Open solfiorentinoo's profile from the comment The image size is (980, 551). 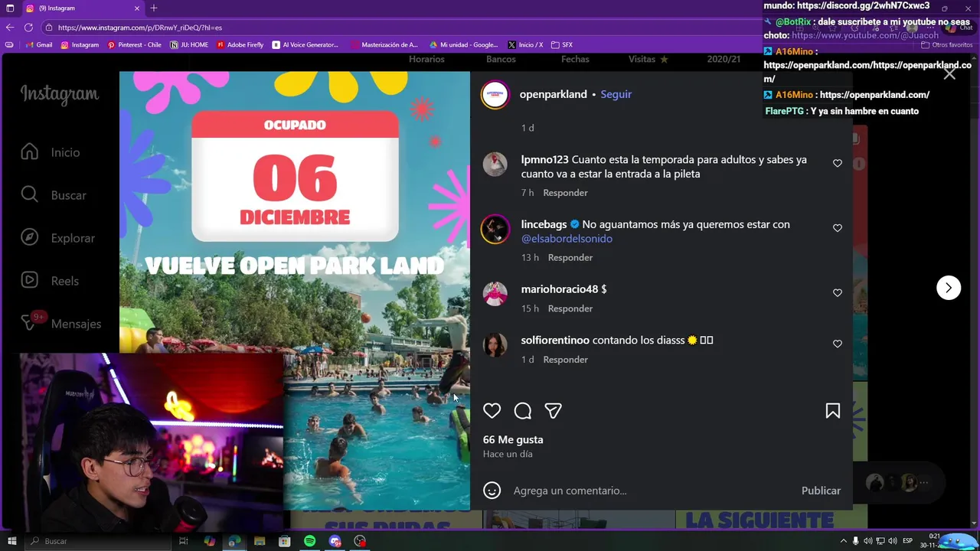(555, 340)
